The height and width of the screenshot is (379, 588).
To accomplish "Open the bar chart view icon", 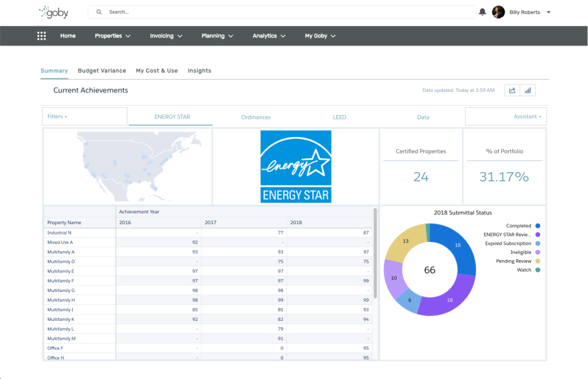I will (527, 90).
